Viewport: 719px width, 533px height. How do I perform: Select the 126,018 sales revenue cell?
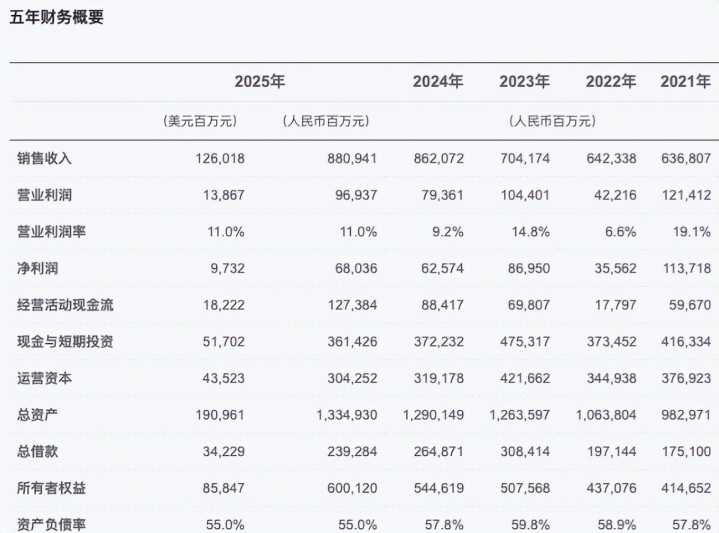tap(220, 159)
